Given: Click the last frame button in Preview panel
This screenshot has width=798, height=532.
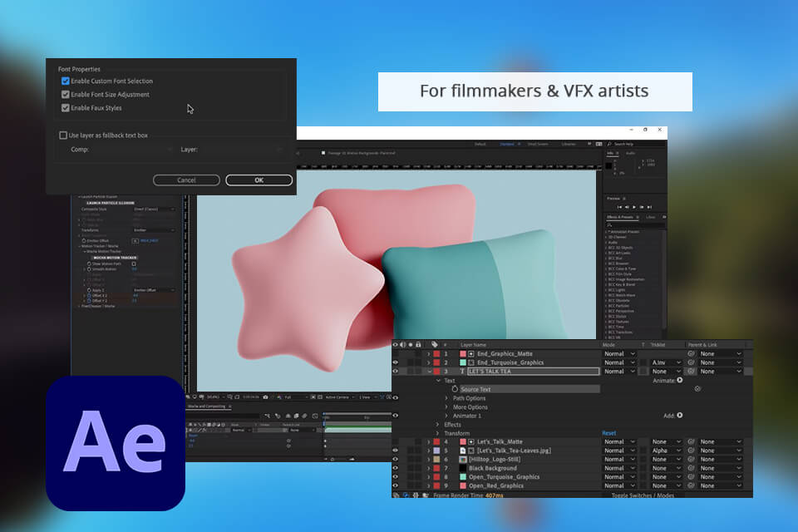Looking at the screenshot, I should (x=649, y=207).
